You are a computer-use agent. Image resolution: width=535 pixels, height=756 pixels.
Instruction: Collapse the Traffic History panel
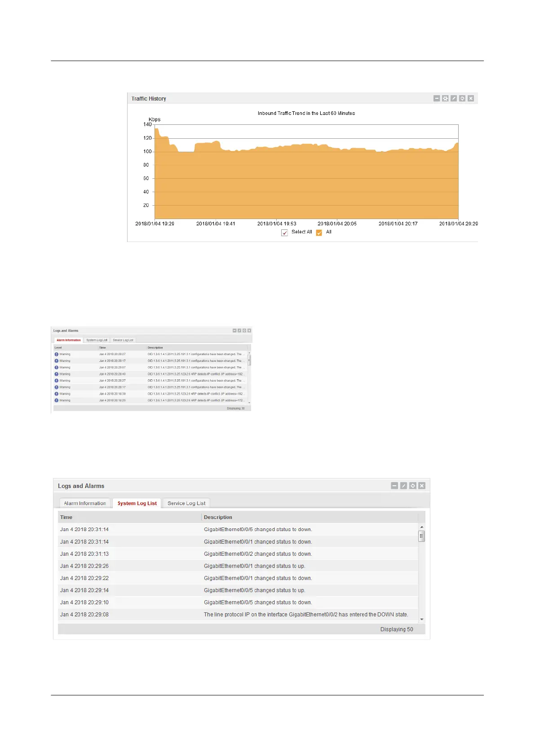coord(437,98)
